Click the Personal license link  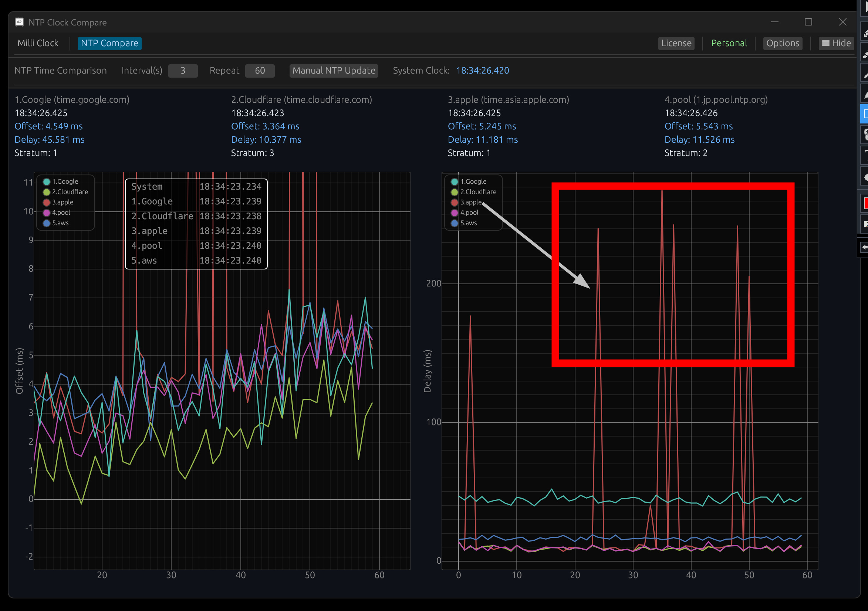pos(729,43)
